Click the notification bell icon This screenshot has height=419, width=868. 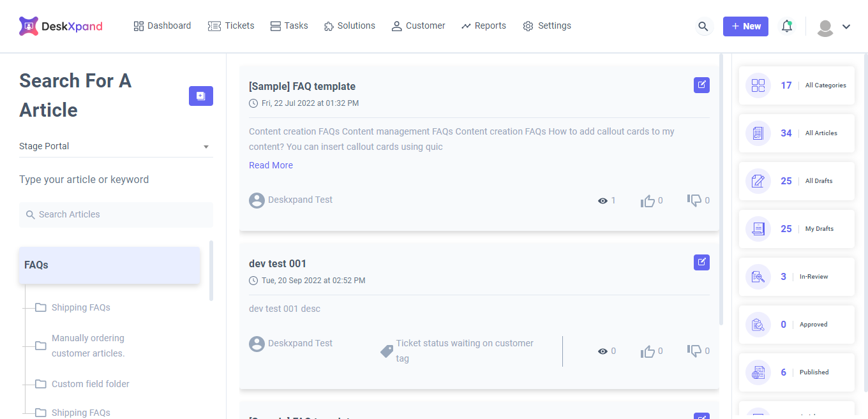tap(787, 26)
